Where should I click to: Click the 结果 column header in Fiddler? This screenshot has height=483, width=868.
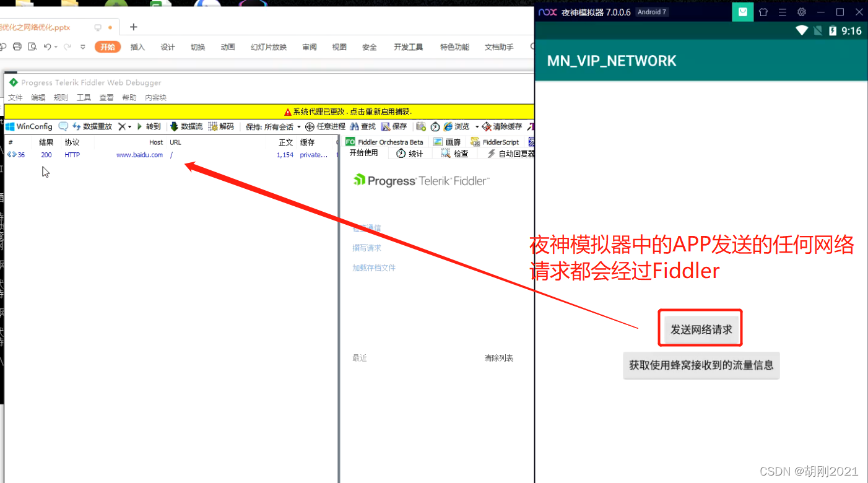tap(46, 142)
